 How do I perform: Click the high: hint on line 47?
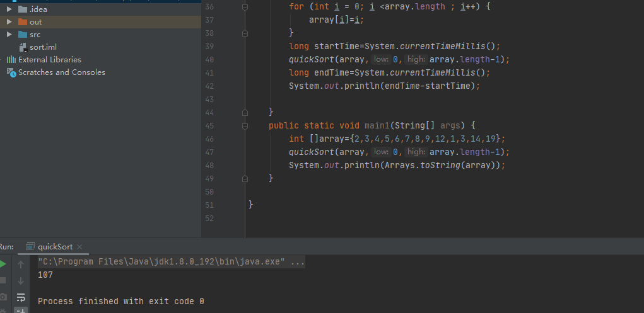pos(416,152)
